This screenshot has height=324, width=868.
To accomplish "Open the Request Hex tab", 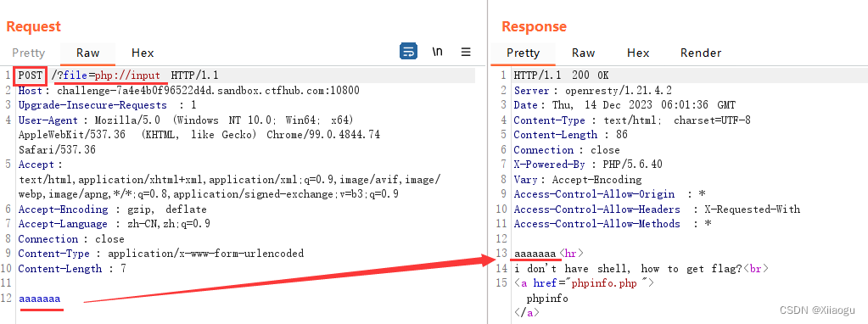I will pos(143,53).
